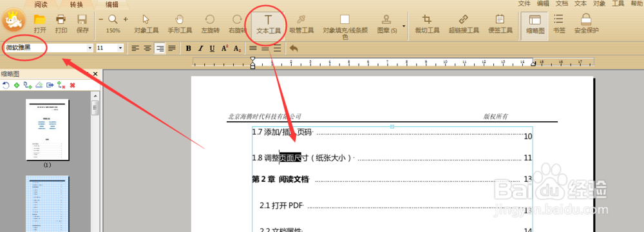Viewport: 644px width, 232px height.
Task: Click the red X delete icon
Action: point(73,85)
